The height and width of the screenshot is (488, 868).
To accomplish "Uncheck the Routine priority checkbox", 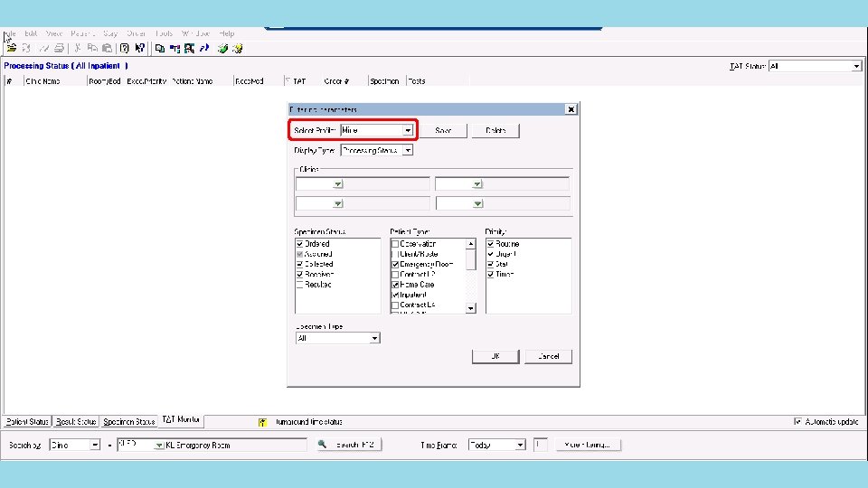I will (490, 243).
